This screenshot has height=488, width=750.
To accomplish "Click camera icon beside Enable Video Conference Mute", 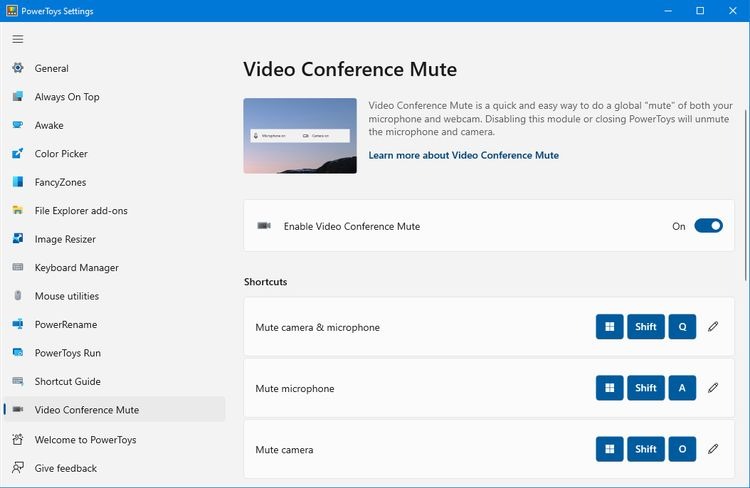I will coord(264,226).
